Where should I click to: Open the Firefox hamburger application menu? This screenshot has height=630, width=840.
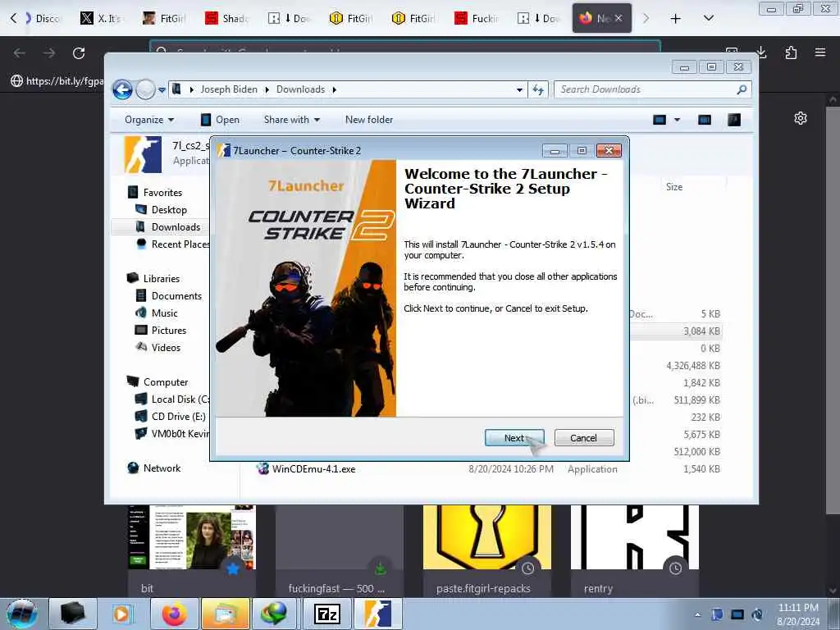(820, 52)
